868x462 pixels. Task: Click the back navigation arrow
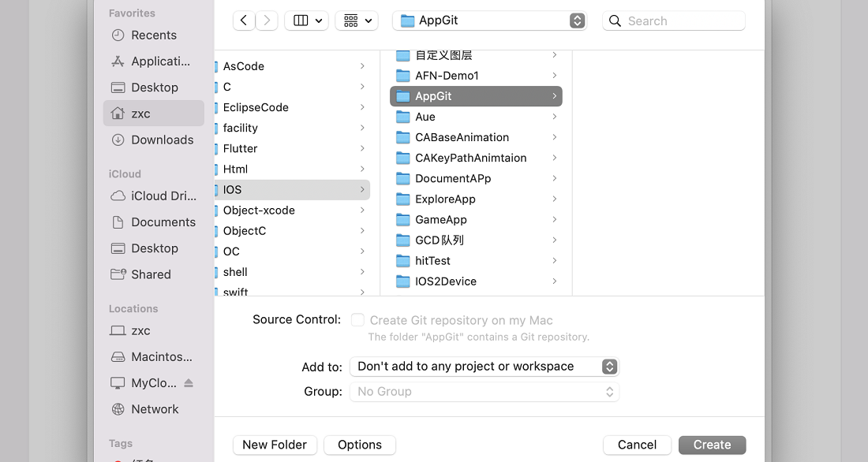(244, 20)
